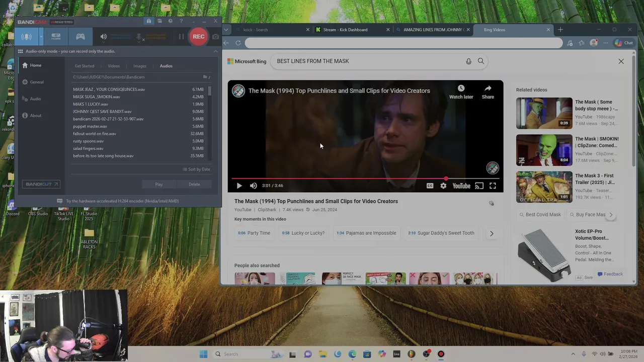Select file salad fingers.wav
The height and width of the screenshot is (362, 644).
coord(88,148)
